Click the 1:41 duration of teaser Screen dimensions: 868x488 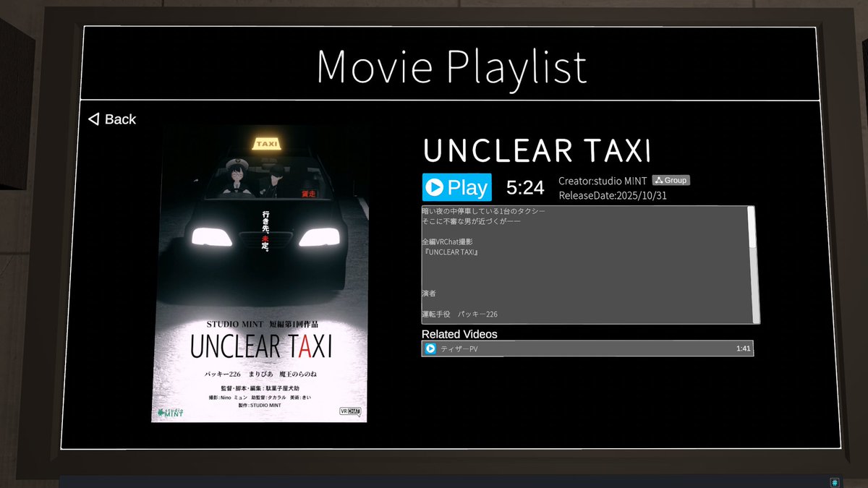pos(743,348)
